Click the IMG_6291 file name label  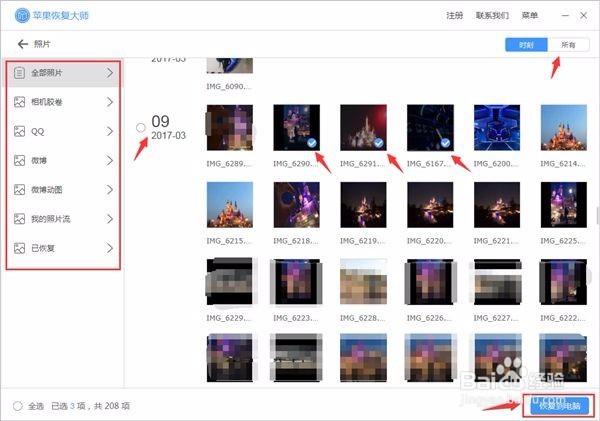click(x=363, y=164)
